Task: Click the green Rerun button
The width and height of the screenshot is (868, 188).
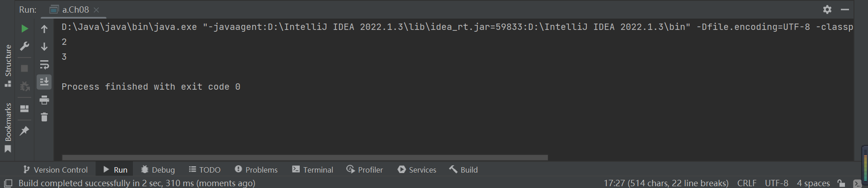Action: click(25, 29)
